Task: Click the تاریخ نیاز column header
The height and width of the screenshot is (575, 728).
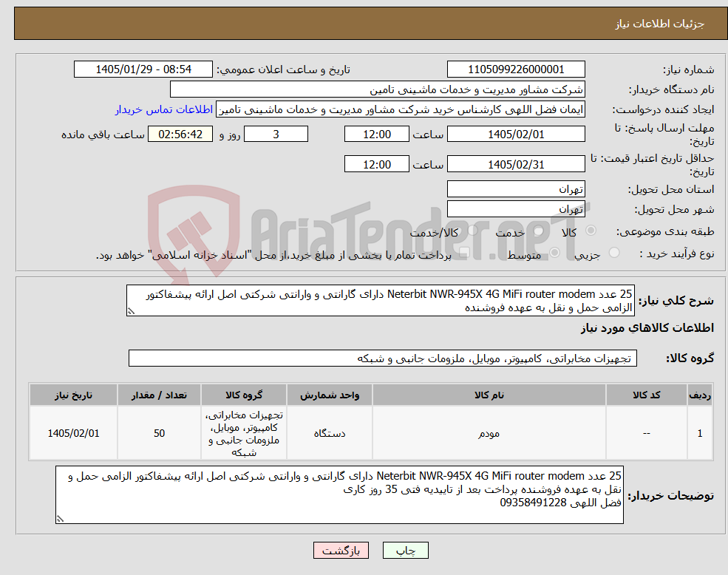Action: 73,395
